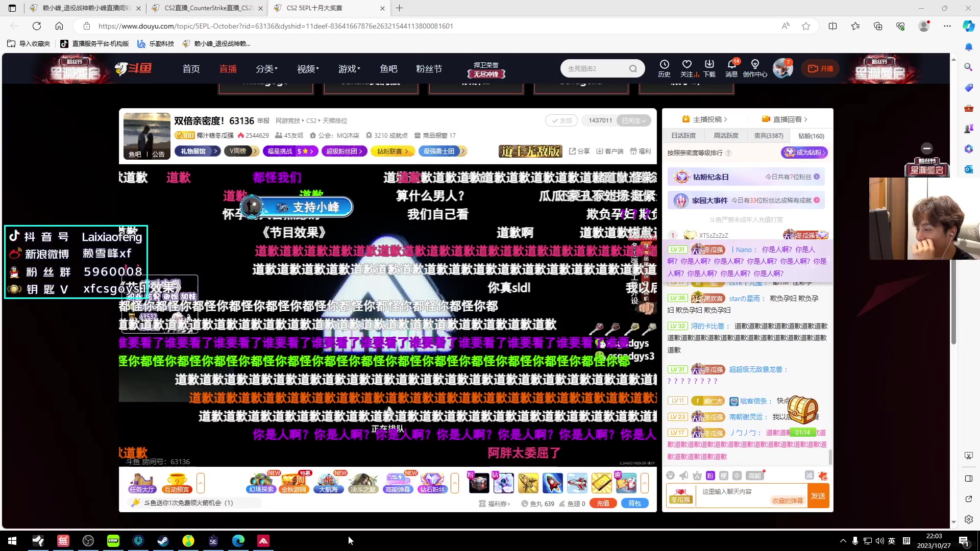Toggle the 已关注 followed button
Viewport: 980px width, 551px height.
click(634, 120)
